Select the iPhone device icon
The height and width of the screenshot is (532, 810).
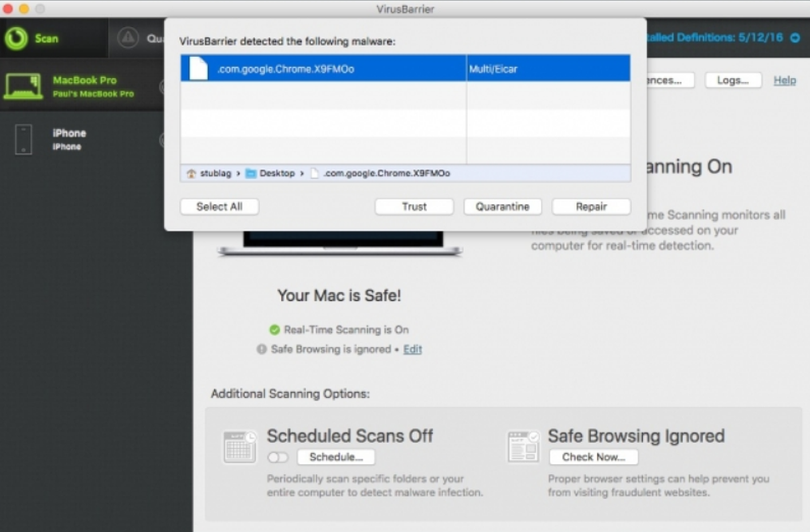23,139
